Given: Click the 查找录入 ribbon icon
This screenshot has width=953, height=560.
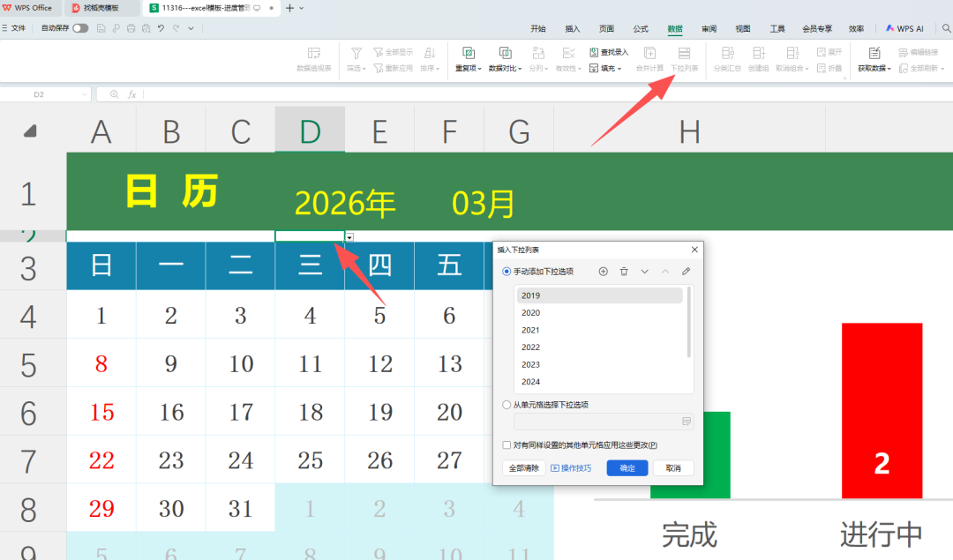Looking at the screenshot, I should tap(609, 52).
